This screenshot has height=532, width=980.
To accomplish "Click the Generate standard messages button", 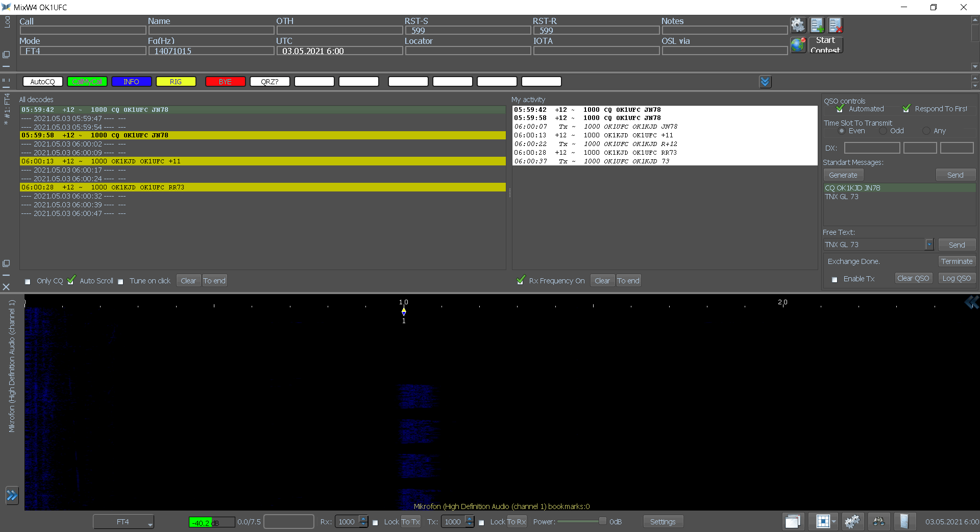I will click(x=843, y=175).
